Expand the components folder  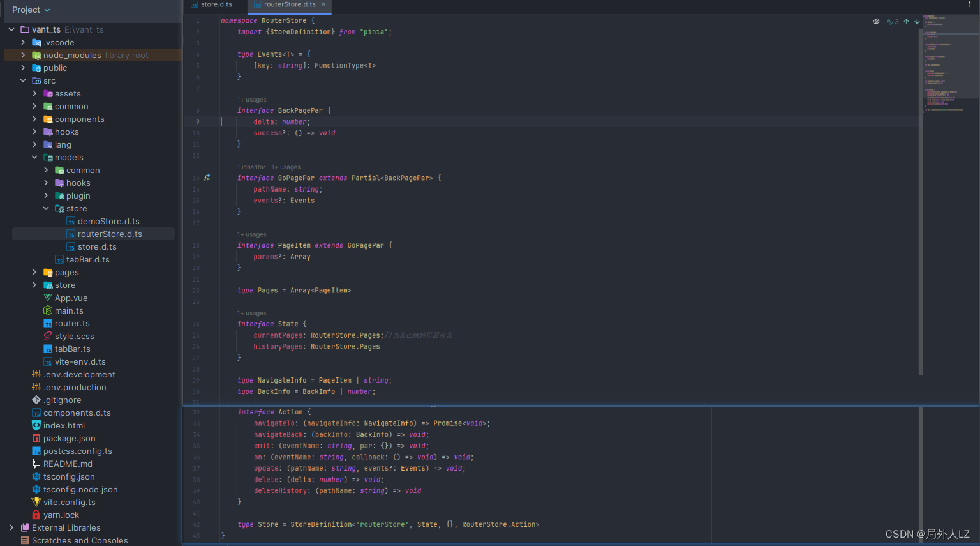34,119
